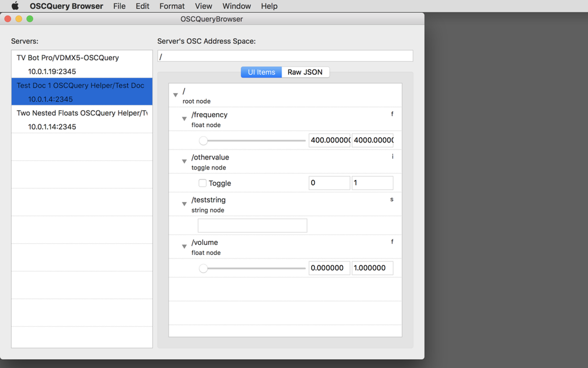Click the /frequency minimum field 400.000000
Image resolution: width=588 pixels, height=368 pixels.
(x=329, y=140)
